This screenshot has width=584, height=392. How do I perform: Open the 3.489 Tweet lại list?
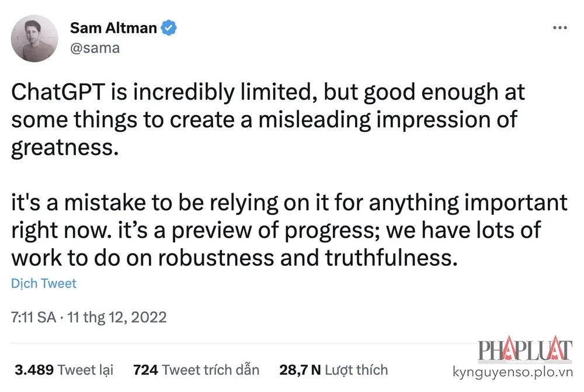64,369
